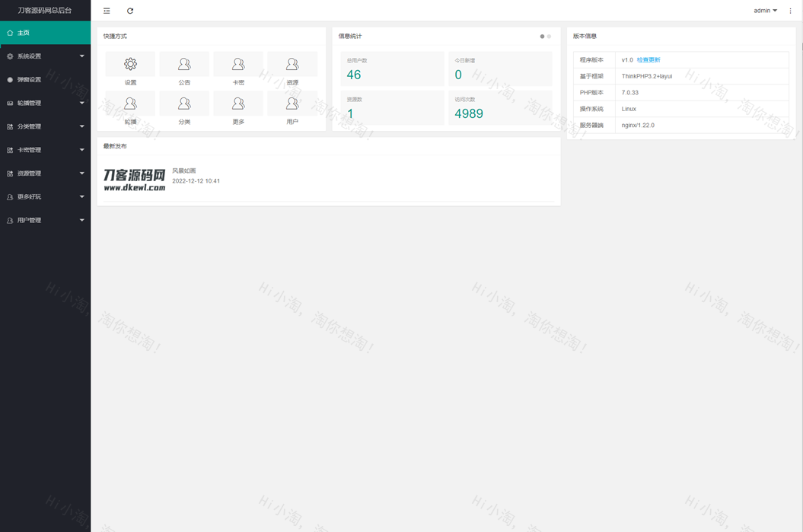803x532 pixels.
Task: Open the 卡密 shortcut icon
Action: point(238,65)
